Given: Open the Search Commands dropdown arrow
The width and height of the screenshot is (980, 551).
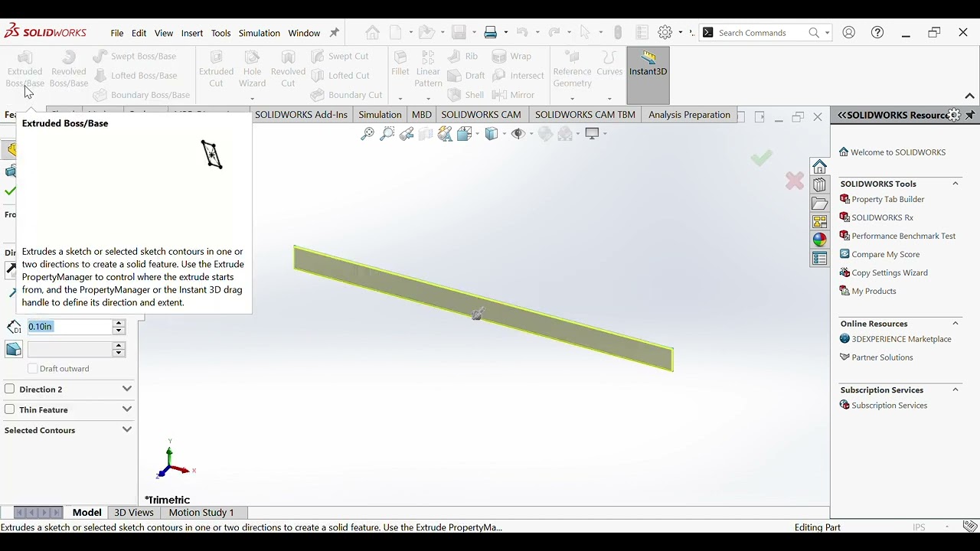Looking at the screenshot, I should [x=827, y=33].
